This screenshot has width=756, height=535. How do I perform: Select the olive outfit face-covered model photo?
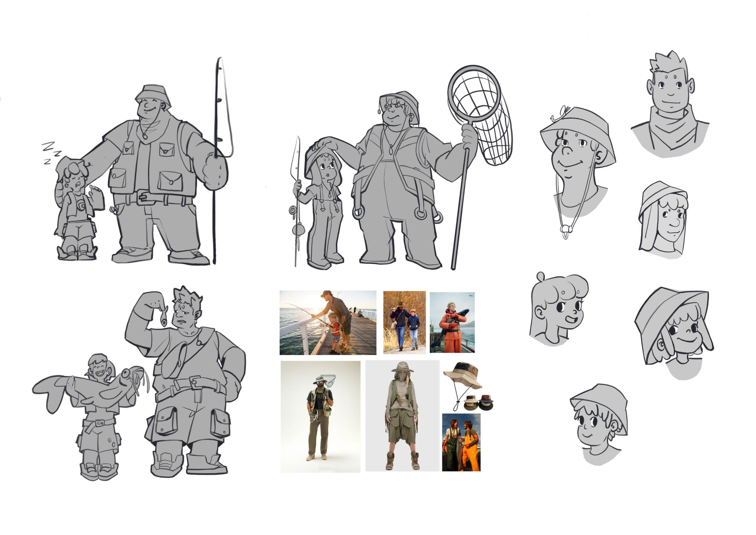click(x=402, y=415)
